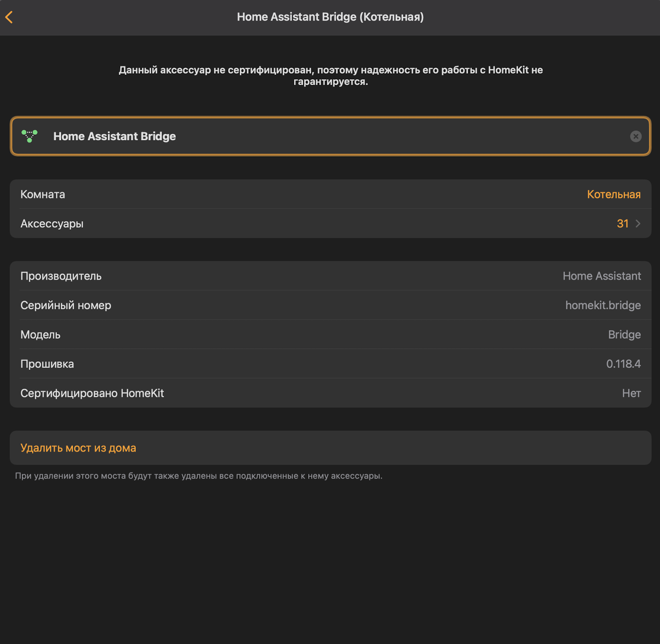Click the page title Home Assistant Bridge (Котельная)
660x644 pixels.
point(330,17)
